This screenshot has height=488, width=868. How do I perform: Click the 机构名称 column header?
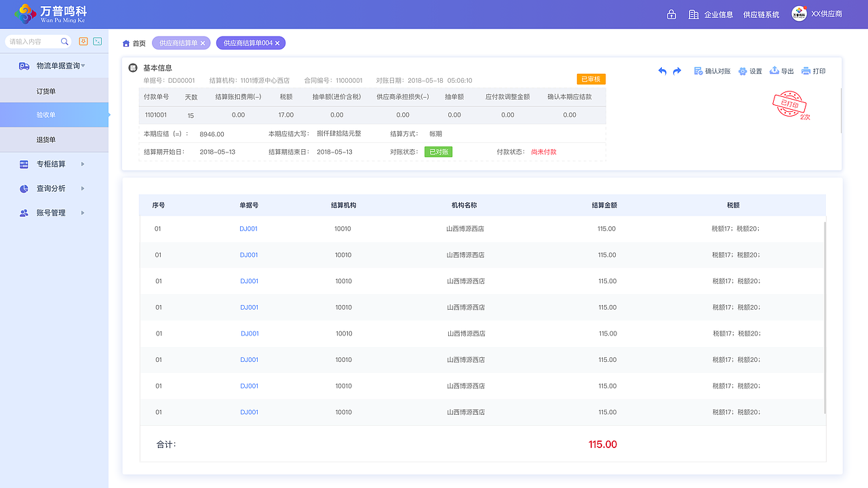(465, 205)
